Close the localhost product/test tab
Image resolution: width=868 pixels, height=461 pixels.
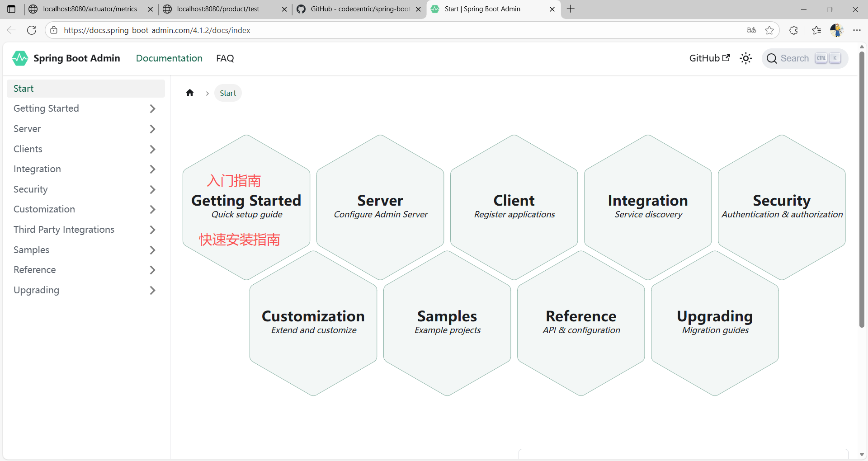[x=284, y=9]
